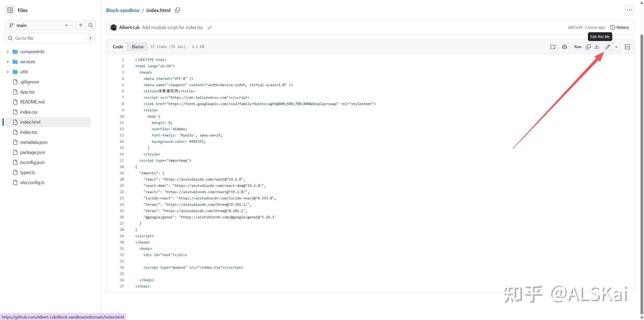Click the add file plus icon
644x320 pixels.
pyautogui.click(x=81, y=25)
